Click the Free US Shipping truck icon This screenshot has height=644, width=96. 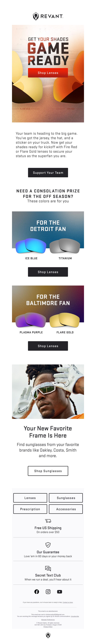[x=48, y=521]
